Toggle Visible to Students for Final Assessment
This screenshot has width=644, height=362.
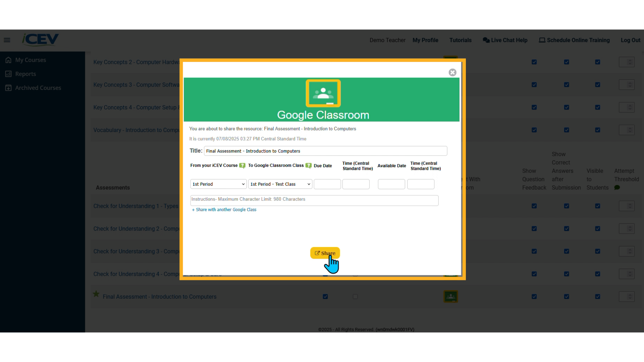(597, 297)
